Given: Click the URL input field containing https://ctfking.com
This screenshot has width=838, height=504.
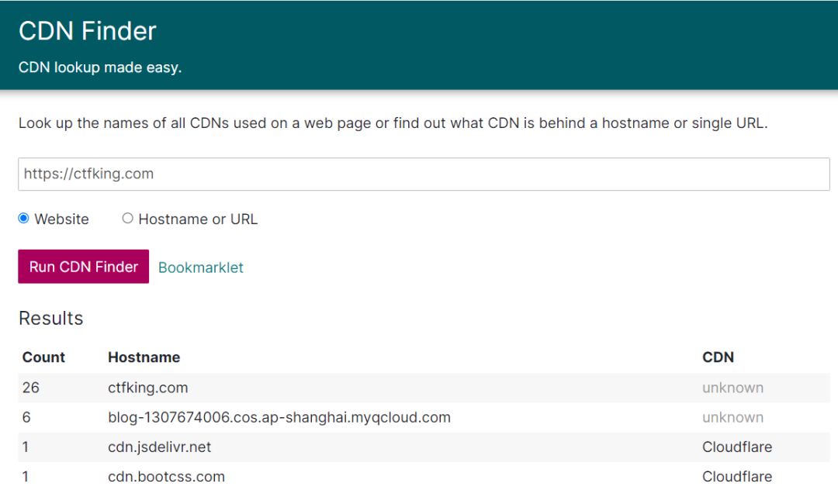Looking at the screenshot, I should (x=424, y=174).
